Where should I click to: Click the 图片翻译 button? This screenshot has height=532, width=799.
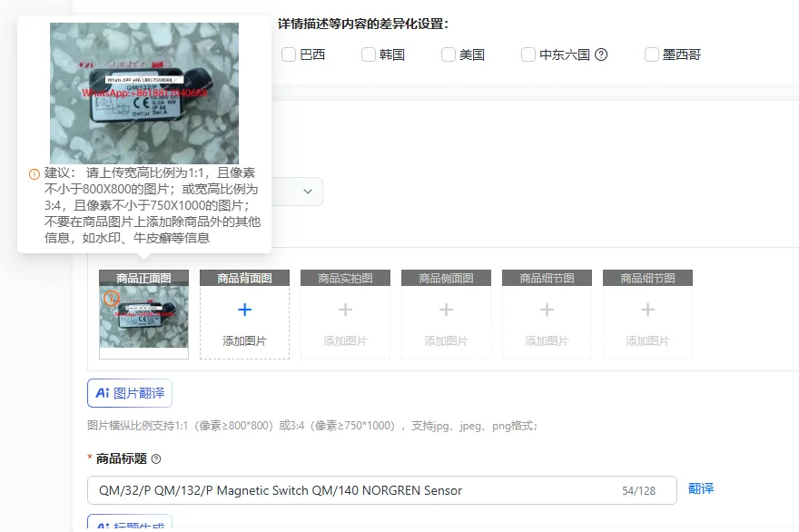(130, 393)
